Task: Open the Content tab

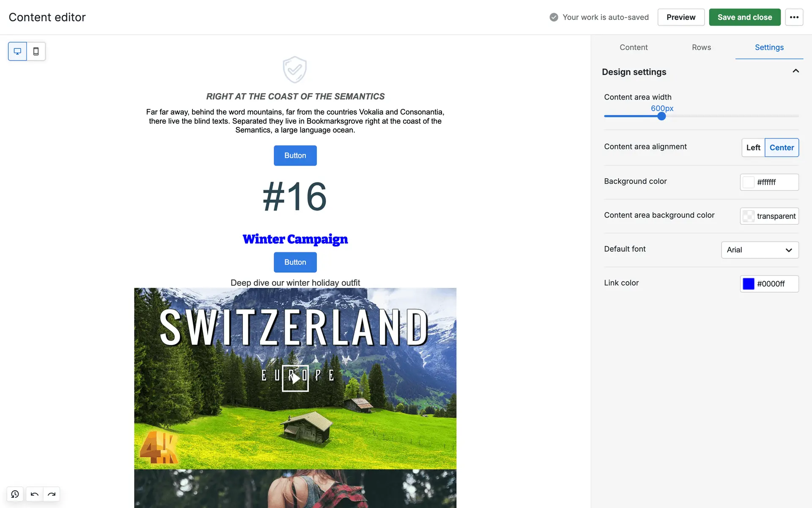Action: [633, 47]
